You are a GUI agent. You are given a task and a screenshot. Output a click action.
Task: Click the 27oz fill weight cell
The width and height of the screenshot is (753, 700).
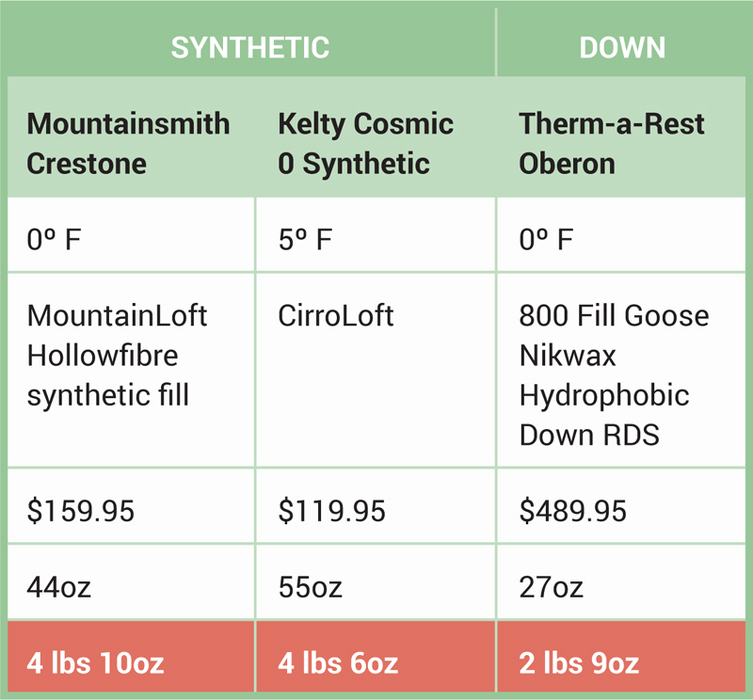tap(621, 581)
